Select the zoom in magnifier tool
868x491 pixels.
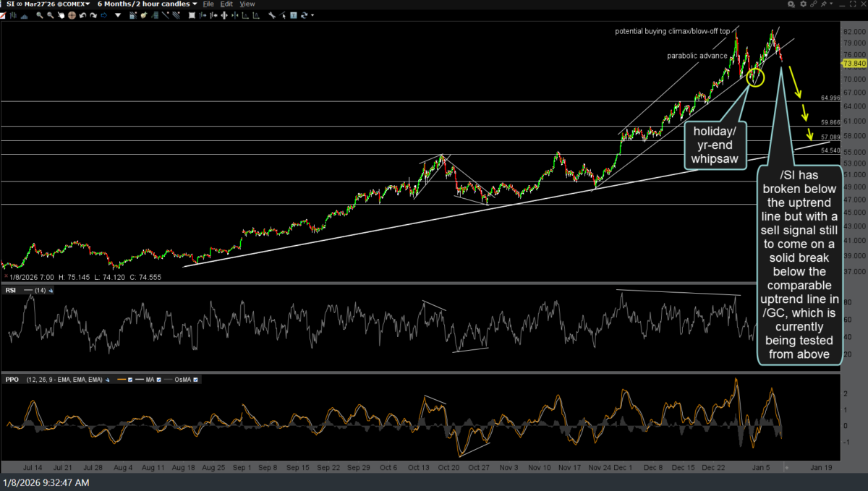40,14
